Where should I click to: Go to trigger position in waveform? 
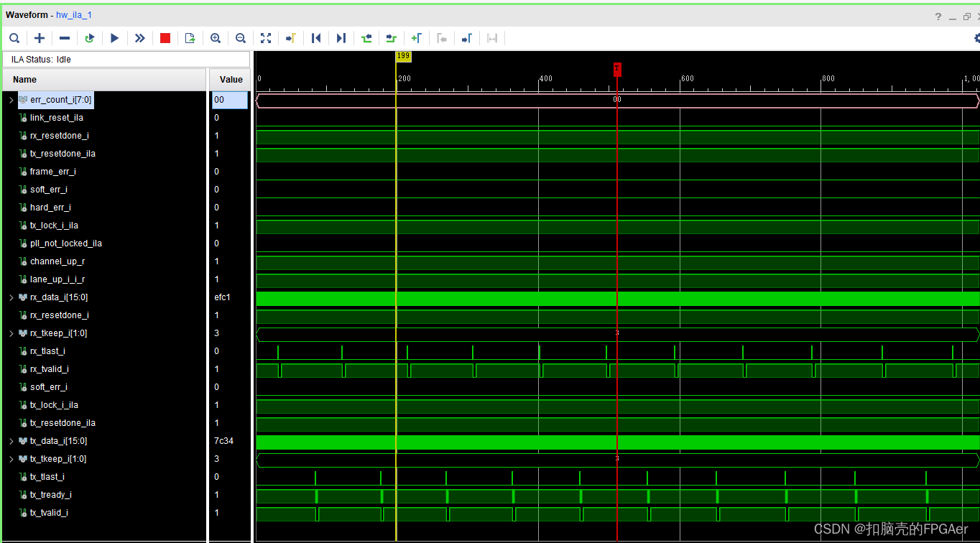coord(290,38)
